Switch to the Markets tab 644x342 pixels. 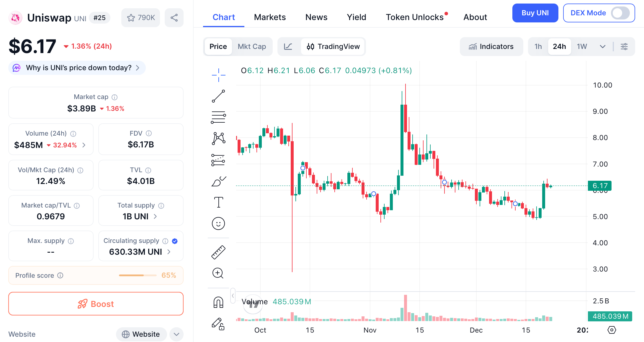269,17
